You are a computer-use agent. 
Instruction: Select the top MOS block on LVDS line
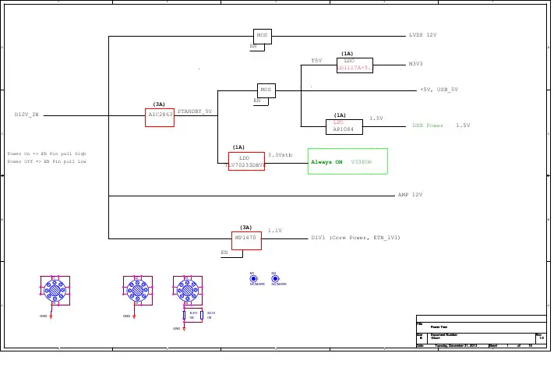tap(262, 36)
